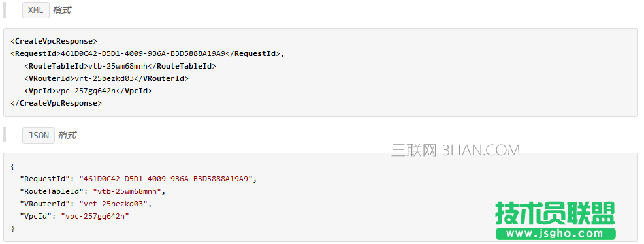Click the "vpc-257gq642n" JSON value
The width and height of the screenshot is (644, 244).
95,216
